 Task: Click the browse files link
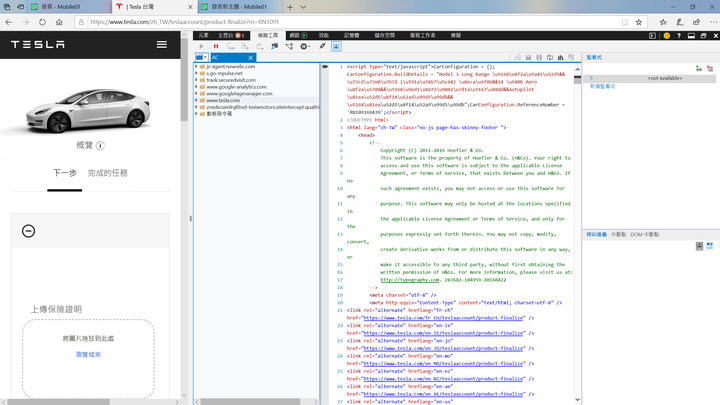[88, 354]
